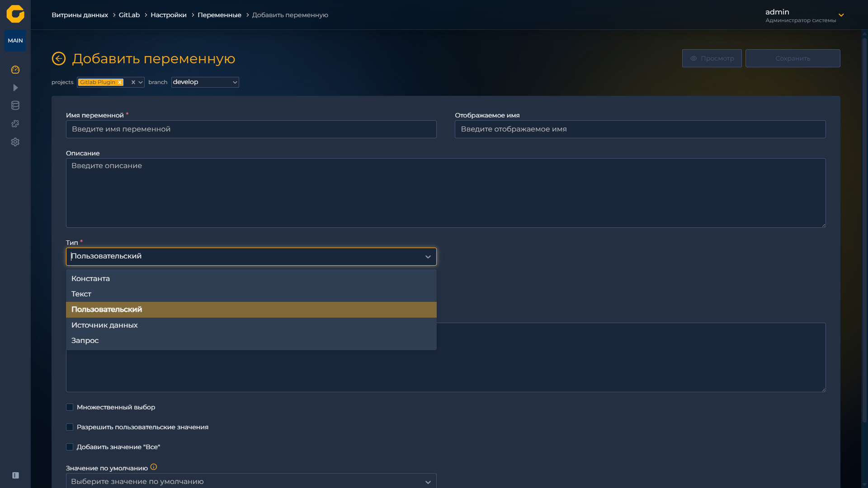Screen dimensions: 868x488
Task: Click the page vertical scrollbar
Action: [x=864, y=230]
